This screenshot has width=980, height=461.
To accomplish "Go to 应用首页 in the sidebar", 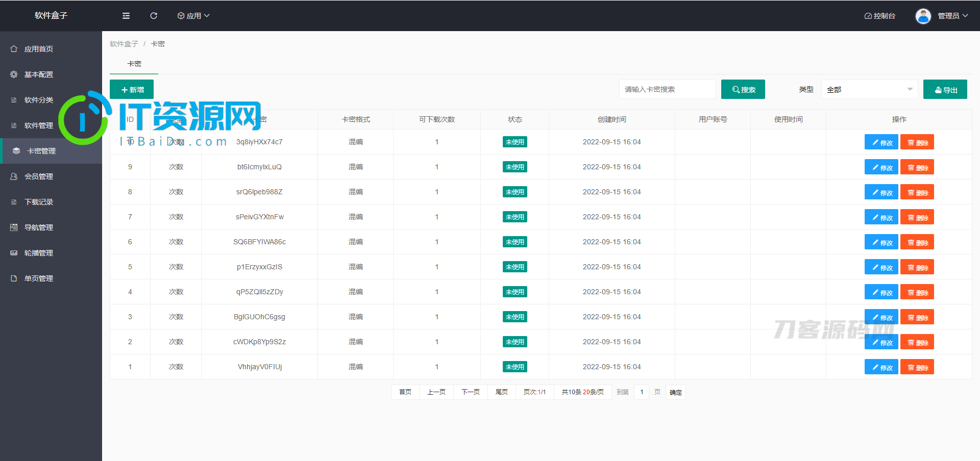I will [x=51, y=49].
